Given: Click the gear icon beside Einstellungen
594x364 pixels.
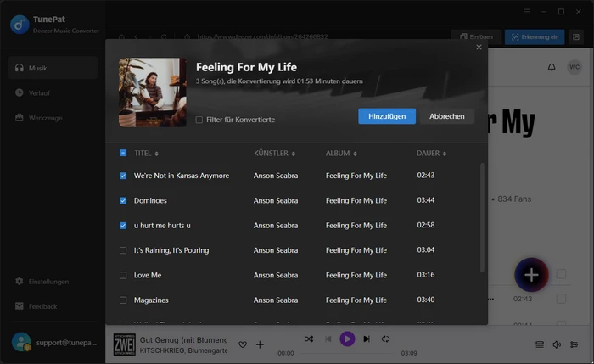Looking at the screenshot, I should pyautogui.click(x=19, y=281).
